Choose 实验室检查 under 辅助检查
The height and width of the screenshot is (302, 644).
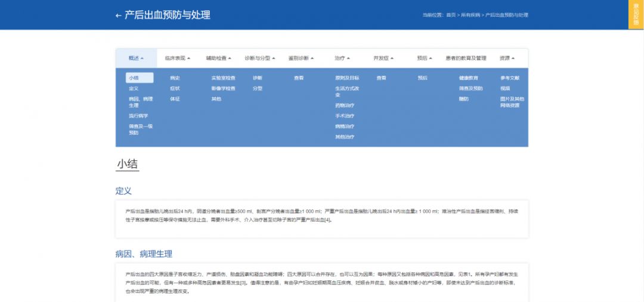point(224,78)
